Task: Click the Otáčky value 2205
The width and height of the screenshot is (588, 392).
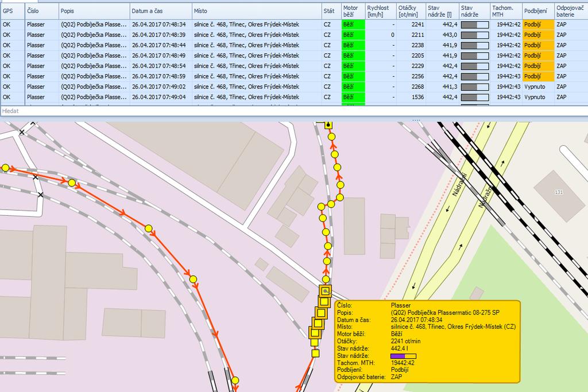Action: (x=417, y=56)
